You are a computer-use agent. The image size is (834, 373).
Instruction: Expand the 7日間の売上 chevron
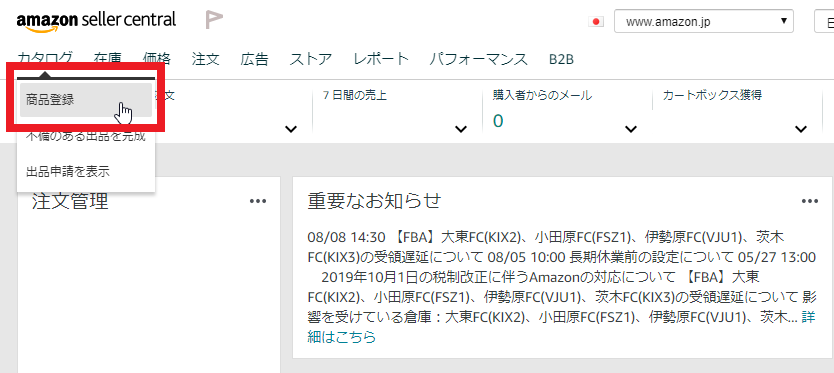(x=461, y=129)
